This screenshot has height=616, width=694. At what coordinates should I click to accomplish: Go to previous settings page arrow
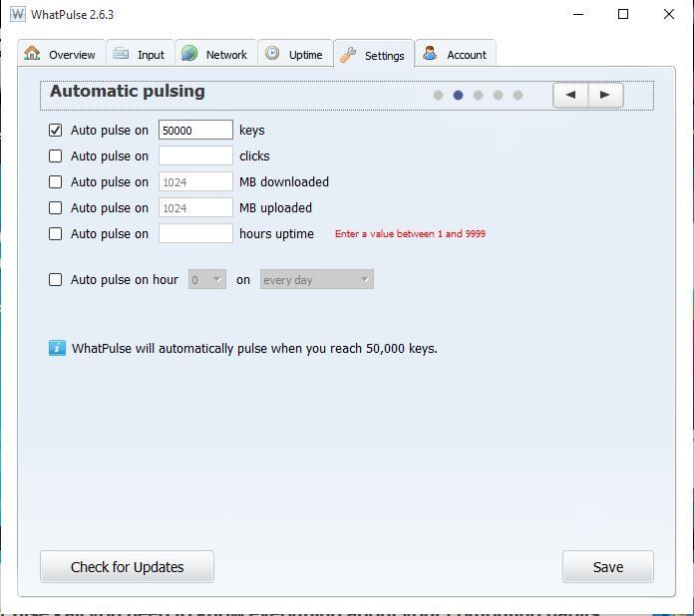point(570,95)
